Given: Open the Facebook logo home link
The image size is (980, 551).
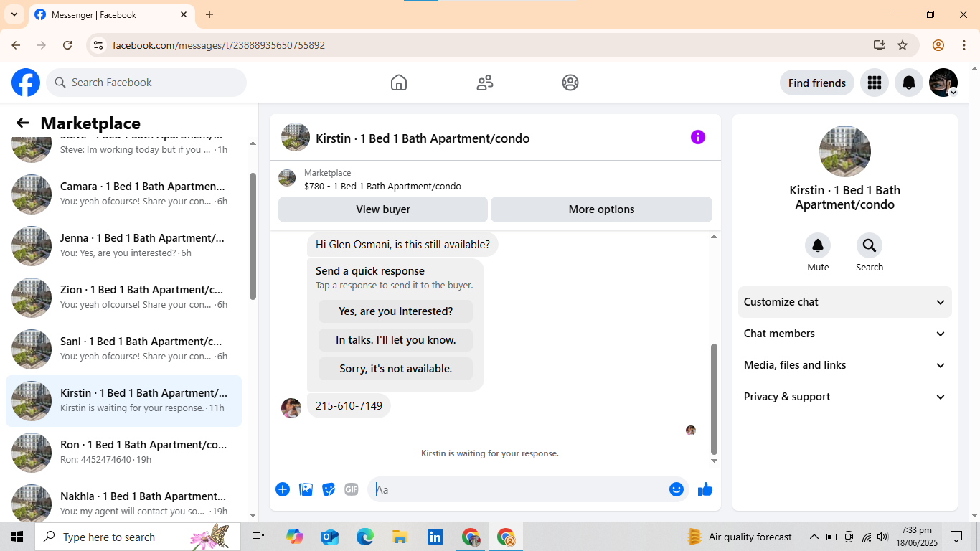Looking at the screenshot, I should (x=26, y=83).
